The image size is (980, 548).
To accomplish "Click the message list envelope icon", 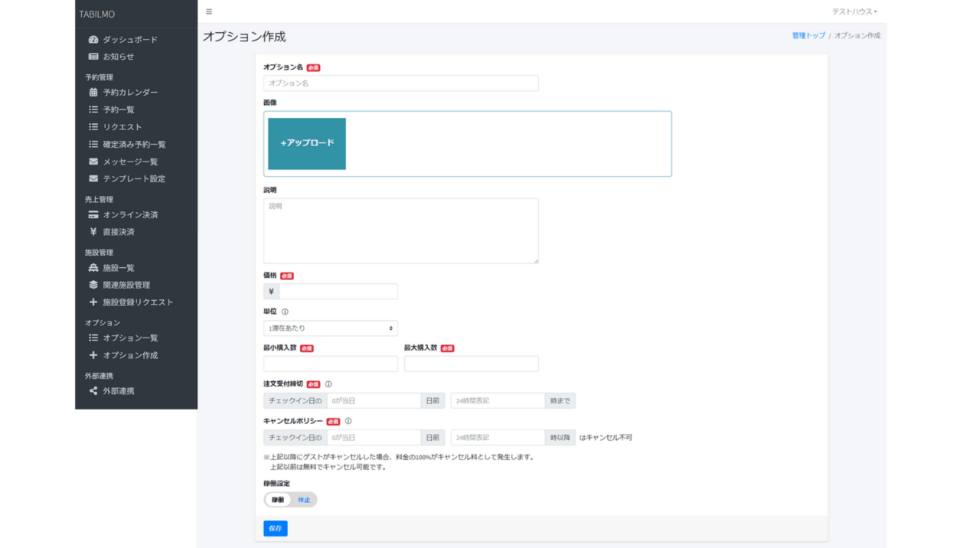I will [x=93, y=162].
